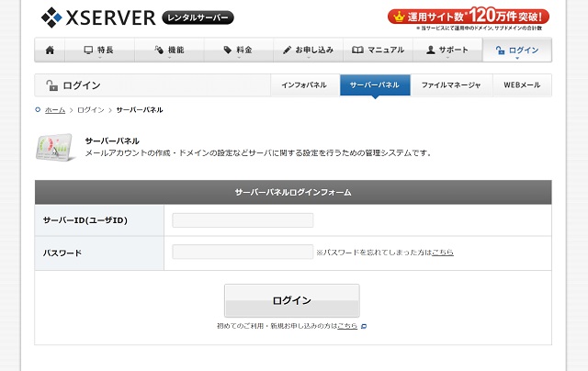Open the サポート menu item

[x=447, y=50]
